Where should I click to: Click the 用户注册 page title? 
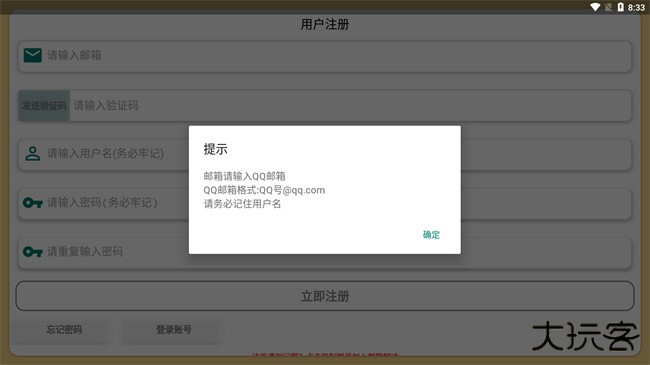pyautogui.click(x=325, y=24)
